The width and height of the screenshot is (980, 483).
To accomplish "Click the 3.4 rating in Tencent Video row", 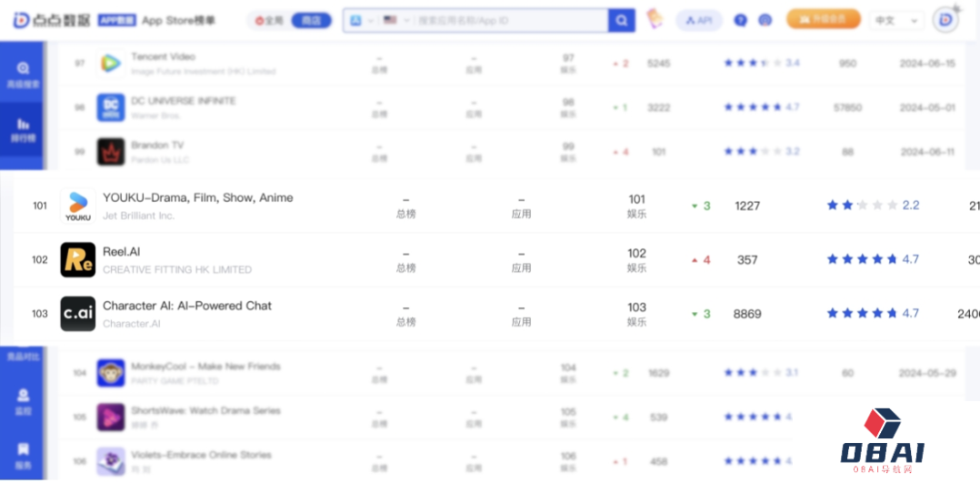I will [762, 63].
